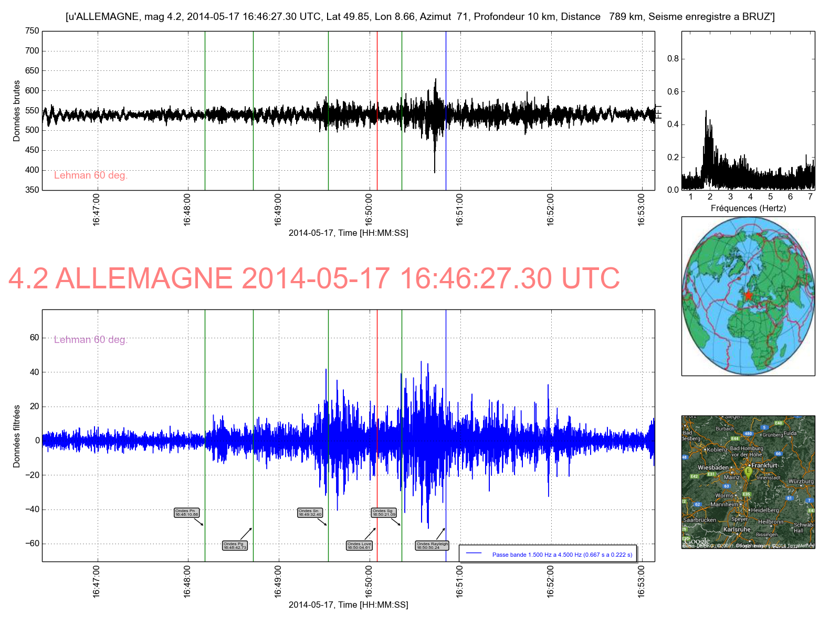840x624 pixels.
Task: Click the Passe bande legend entry
Action: [x=548, y=554]
